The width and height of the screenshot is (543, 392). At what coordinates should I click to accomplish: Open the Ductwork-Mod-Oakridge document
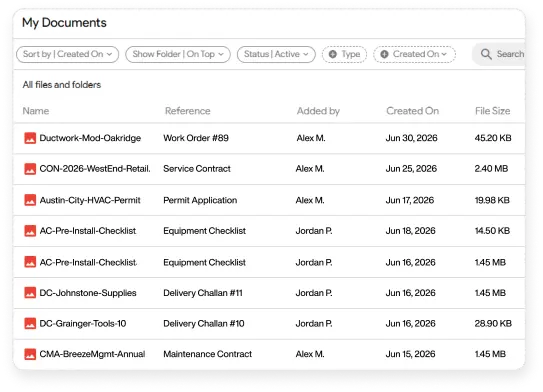coord(90,138)
